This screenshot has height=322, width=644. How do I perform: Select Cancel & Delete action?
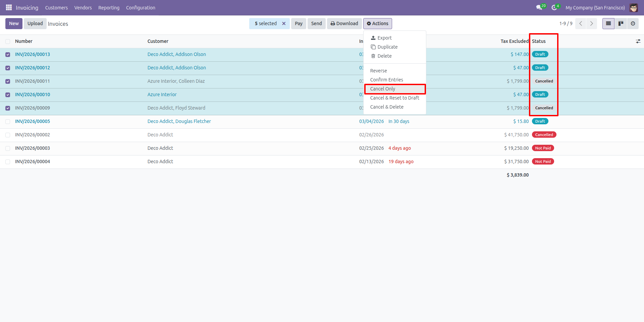point(395,107)
